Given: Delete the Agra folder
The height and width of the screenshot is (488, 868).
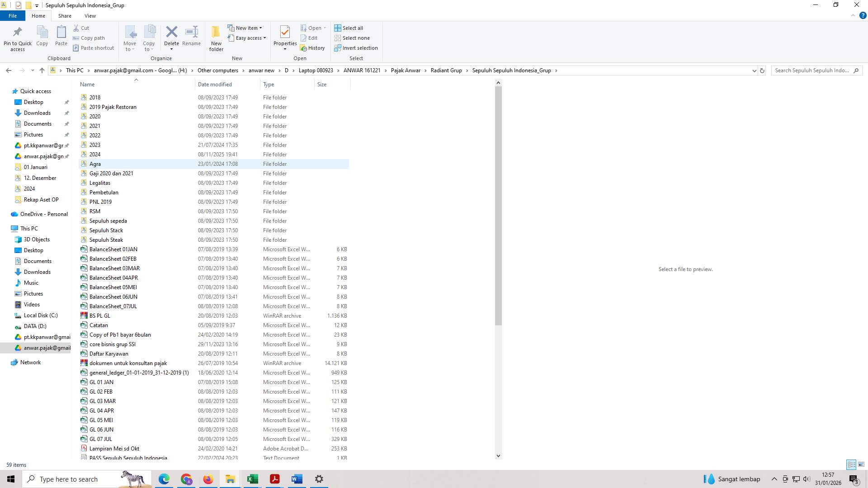Looking at the screenshot, I should coord(171,36).
